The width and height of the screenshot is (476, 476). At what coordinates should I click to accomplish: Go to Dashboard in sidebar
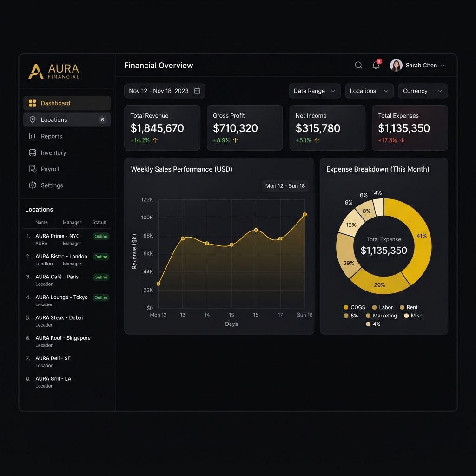point(67,103)
